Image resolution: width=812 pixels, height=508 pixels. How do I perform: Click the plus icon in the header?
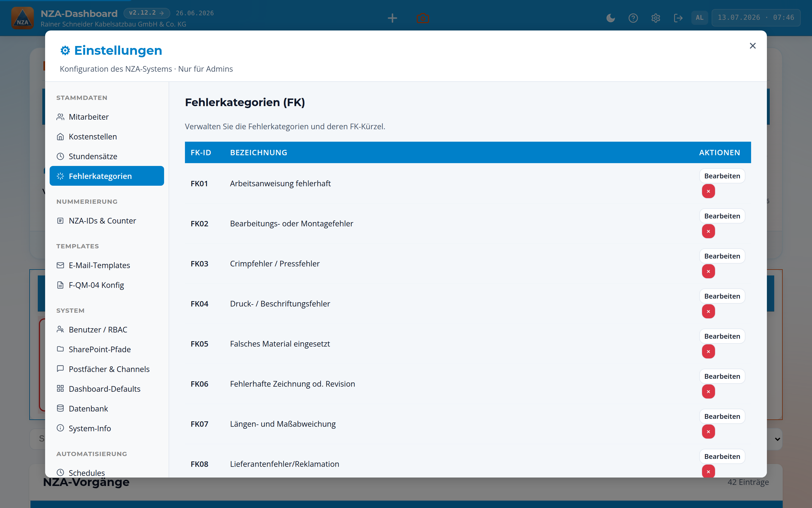[x=392, y=18]
